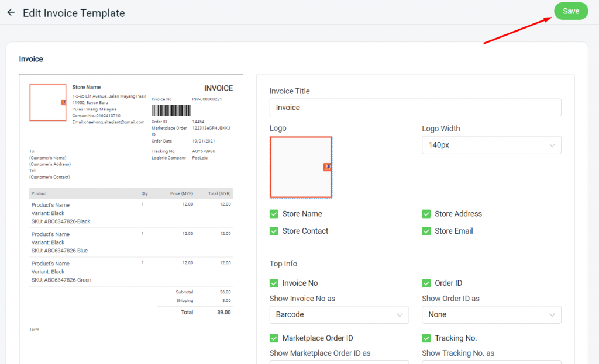Click the chevron arrow in Barcode dropdown

click(400, 315)
